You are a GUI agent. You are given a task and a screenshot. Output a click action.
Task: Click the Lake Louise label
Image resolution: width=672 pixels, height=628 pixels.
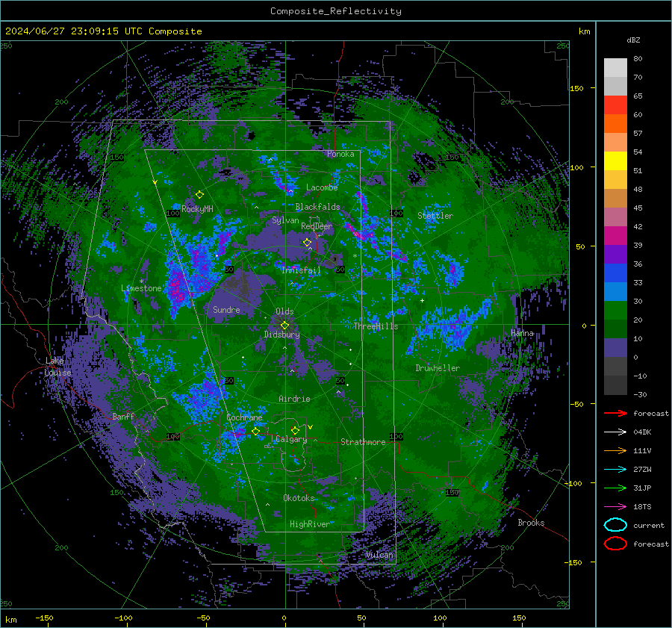pos(57,367)
